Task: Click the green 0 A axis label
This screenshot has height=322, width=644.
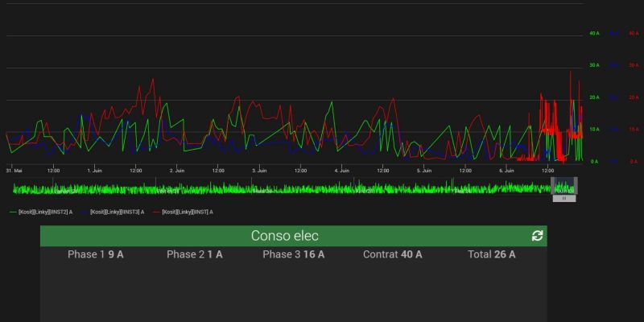Action: [x=594, y=162]
